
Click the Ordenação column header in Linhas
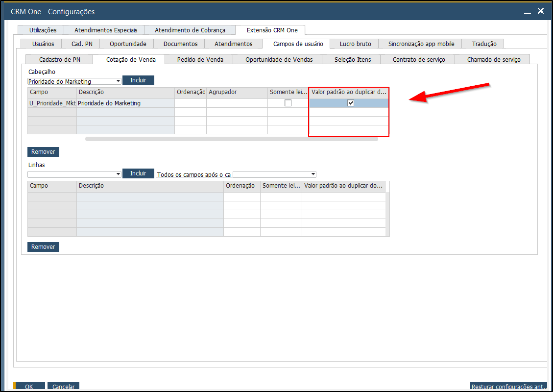click(242, 186)
